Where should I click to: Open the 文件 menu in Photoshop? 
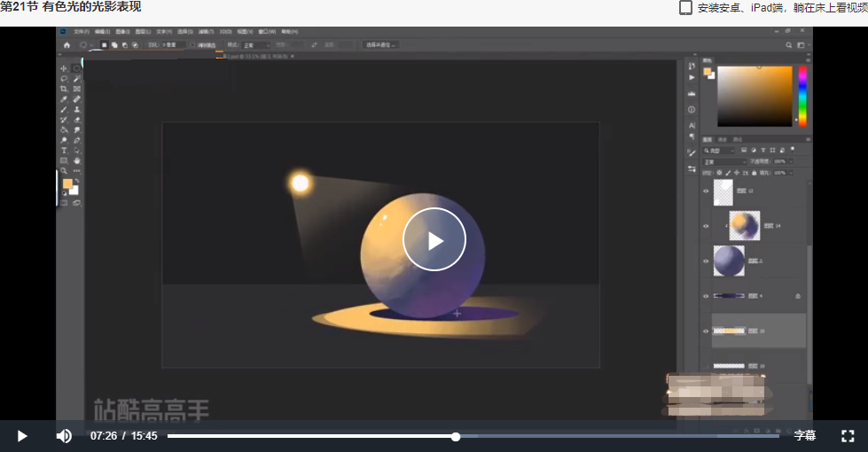pyautogui.click(x=81, y=32)
